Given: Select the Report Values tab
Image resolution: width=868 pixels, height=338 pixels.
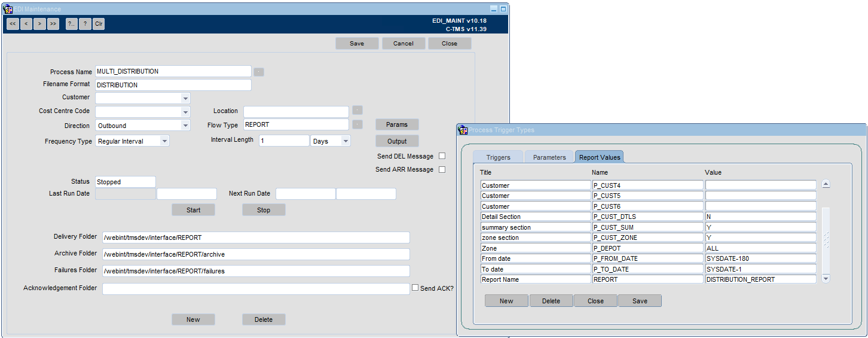Looking at the screenshot, I should [600, 157].
